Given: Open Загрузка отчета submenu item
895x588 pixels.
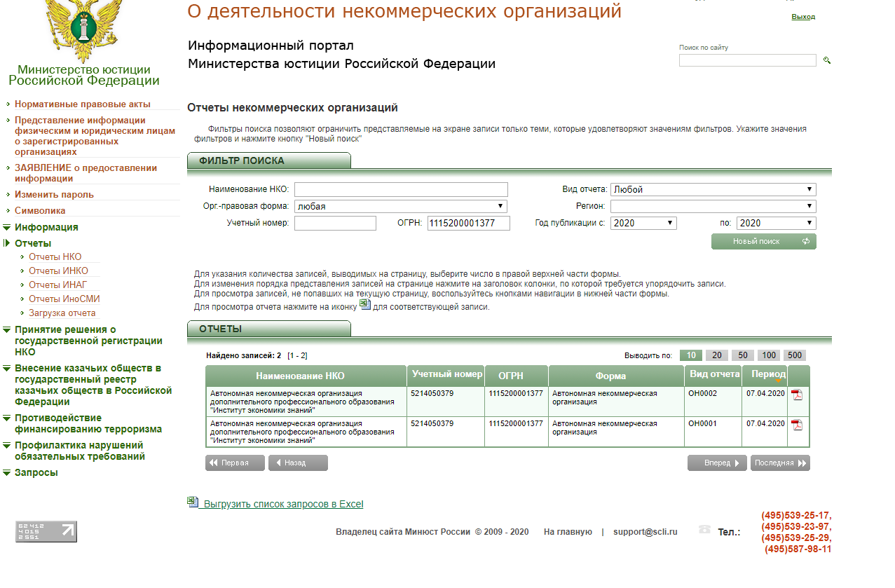Looking at the screenshot, I should [62, 313].
